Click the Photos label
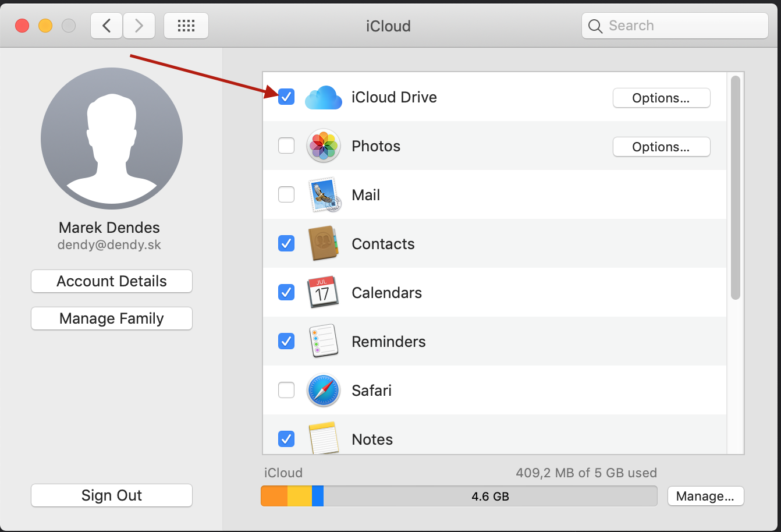Viewport: 781px width, 532px height. 376,146
